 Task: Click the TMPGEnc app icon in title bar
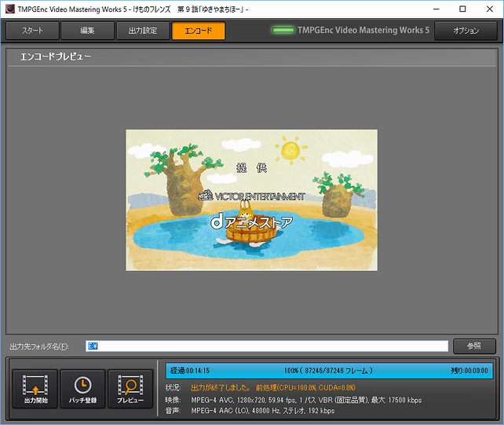[10, 9]
